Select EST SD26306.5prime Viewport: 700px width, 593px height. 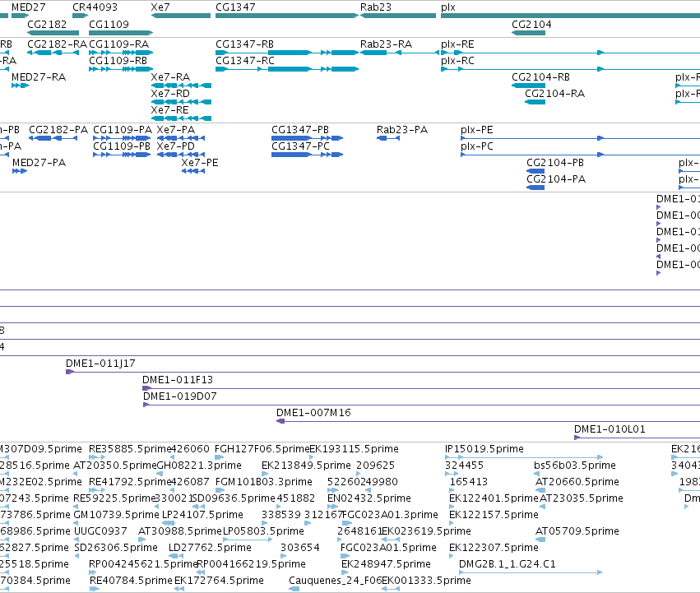click(76, 556)
